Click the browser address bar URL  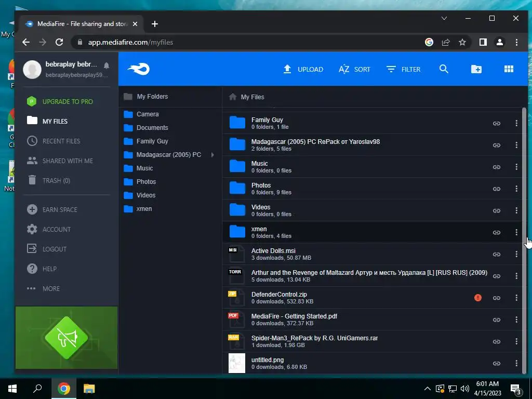[130, 43]
